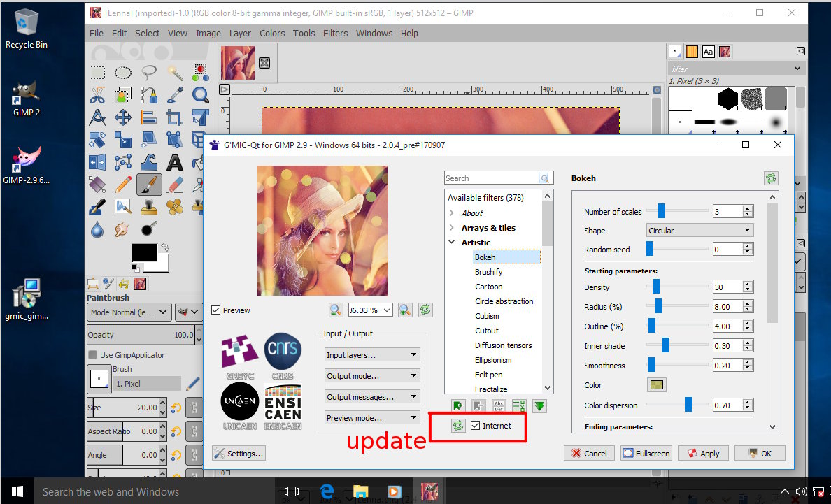Open the Windows menu
This screenshot has height=504, width=831.
click(374, 33)
